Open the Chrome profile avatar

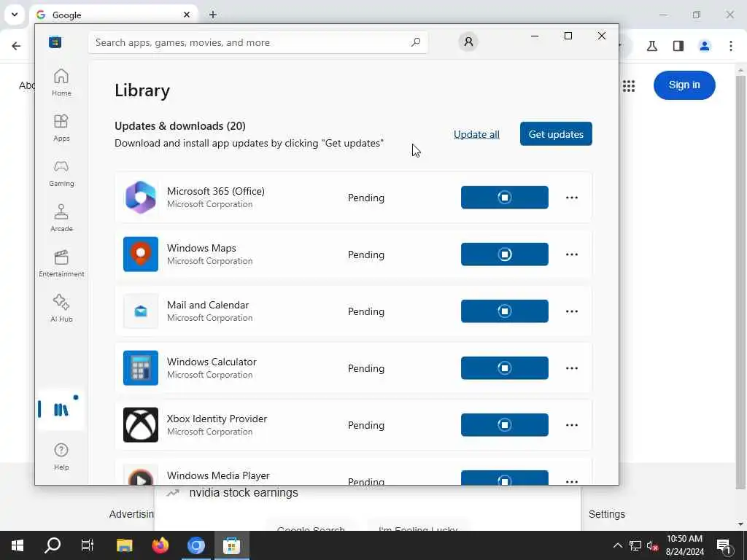point(705,46)
